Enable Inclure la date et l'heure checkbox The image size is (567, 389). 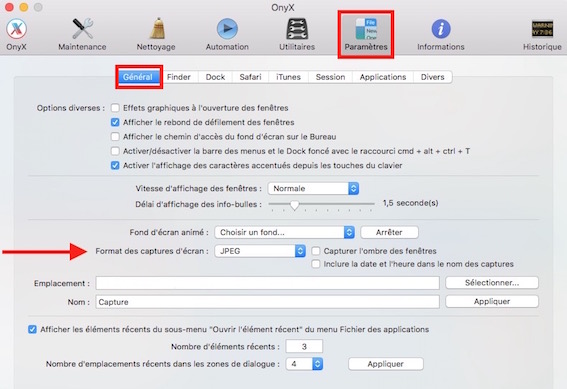(316, 264)
